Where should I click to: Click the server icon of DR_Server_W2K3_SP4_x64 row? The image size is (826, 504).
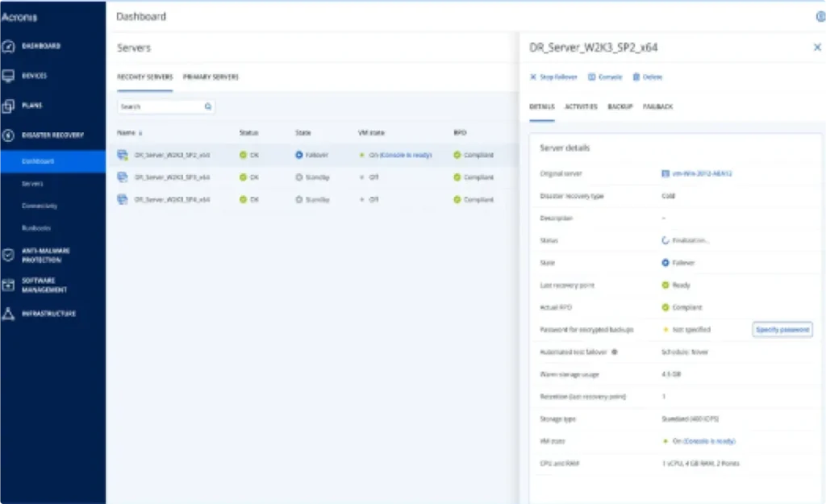123,199
